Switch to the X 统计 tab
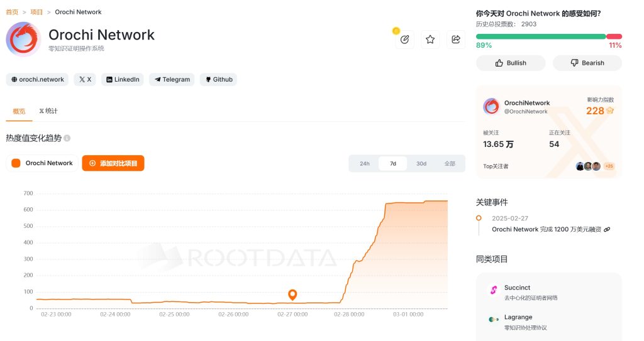 [48, 111]
